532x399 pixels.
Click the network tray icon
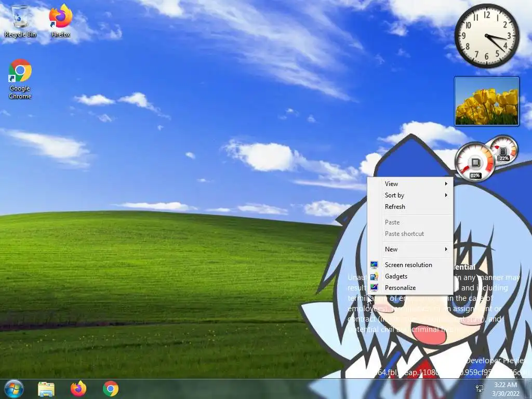tap(480, 389)
